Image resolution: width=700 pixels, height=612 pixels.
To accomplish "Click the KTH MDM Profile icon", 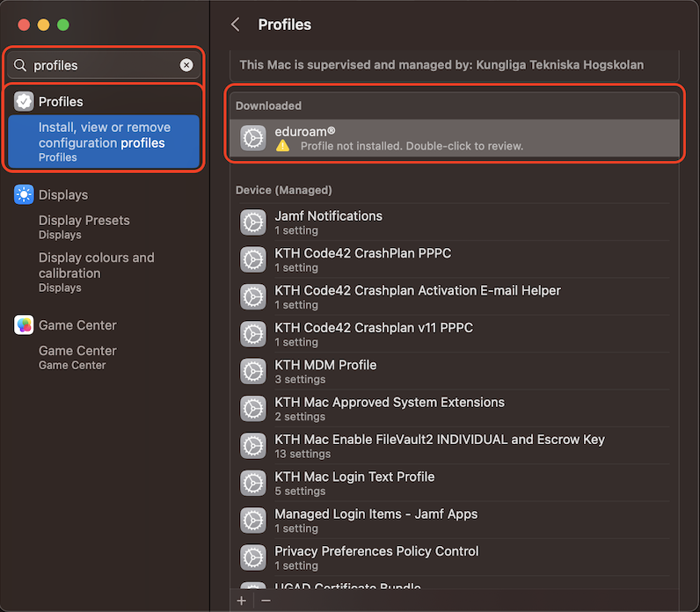I will [x=253, y=372].
